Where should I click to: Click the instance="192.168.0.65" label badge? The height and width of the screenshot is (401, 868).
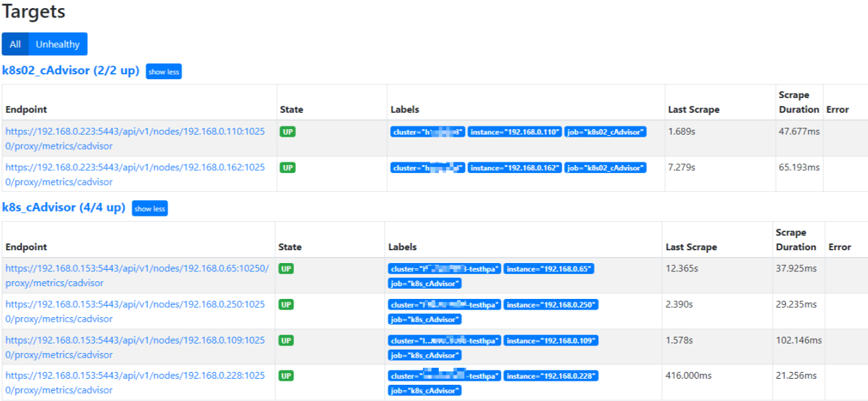tap(549, 269)
